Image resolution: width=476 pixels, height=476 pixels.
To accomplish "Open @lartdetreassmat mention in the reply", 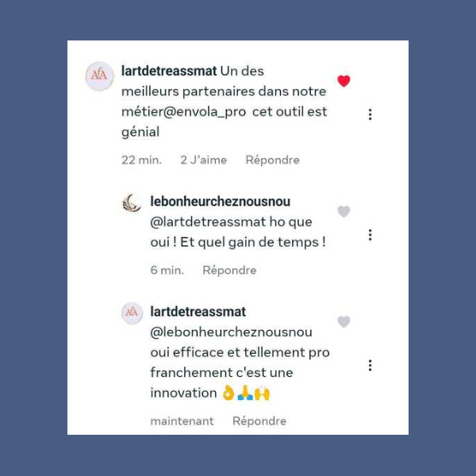I will pyautogui.click(x=208, y=222).
